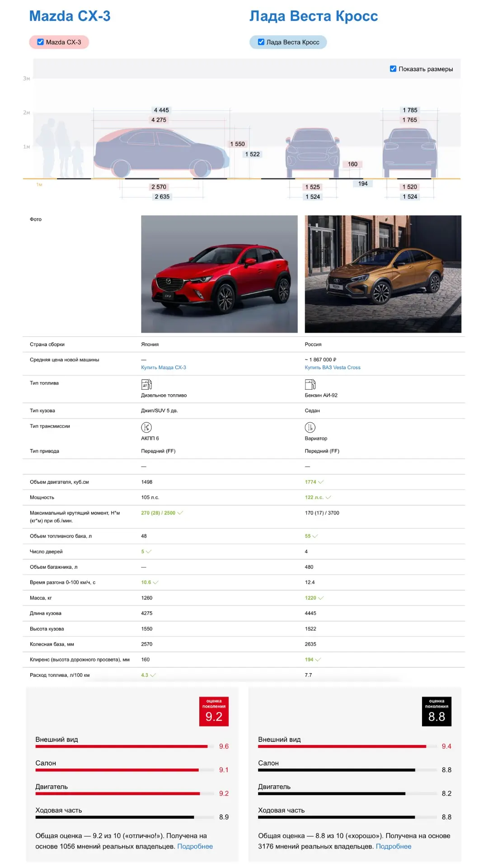488x868 pixels.
Task: Click the AKPP 6 automatic transmission icon
Action: 146,427
